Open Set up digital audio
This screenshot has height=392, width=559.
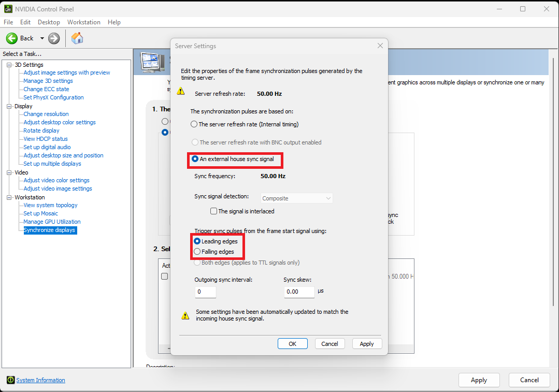tap(47, 147)
